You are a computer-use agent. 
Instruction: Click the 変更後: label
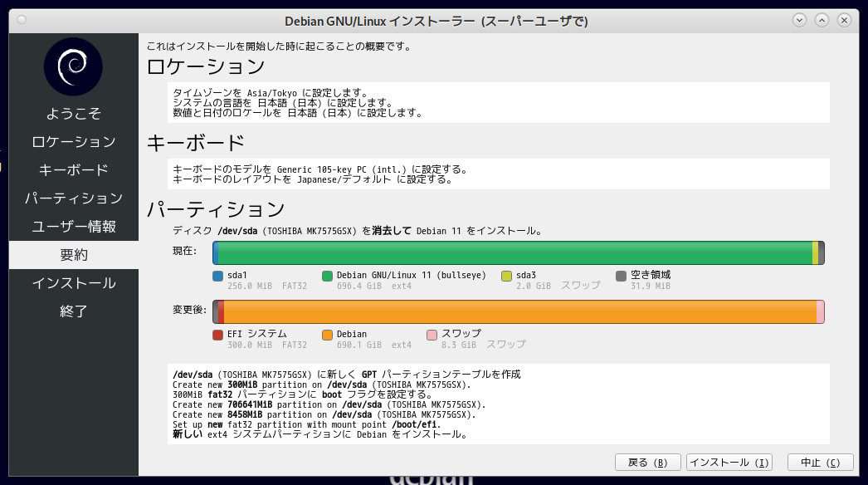[x=190, y=310]
